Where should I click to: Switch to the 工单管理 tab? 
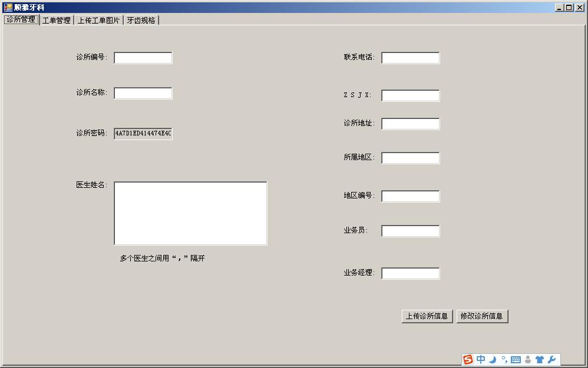coord(57,19)
